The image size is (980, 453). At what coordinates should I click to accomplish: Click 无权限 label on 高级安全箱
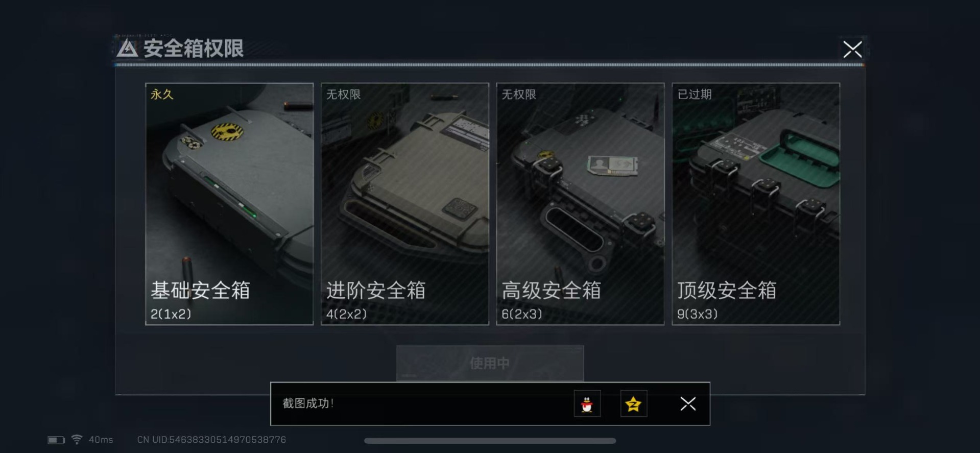[519, 94]
